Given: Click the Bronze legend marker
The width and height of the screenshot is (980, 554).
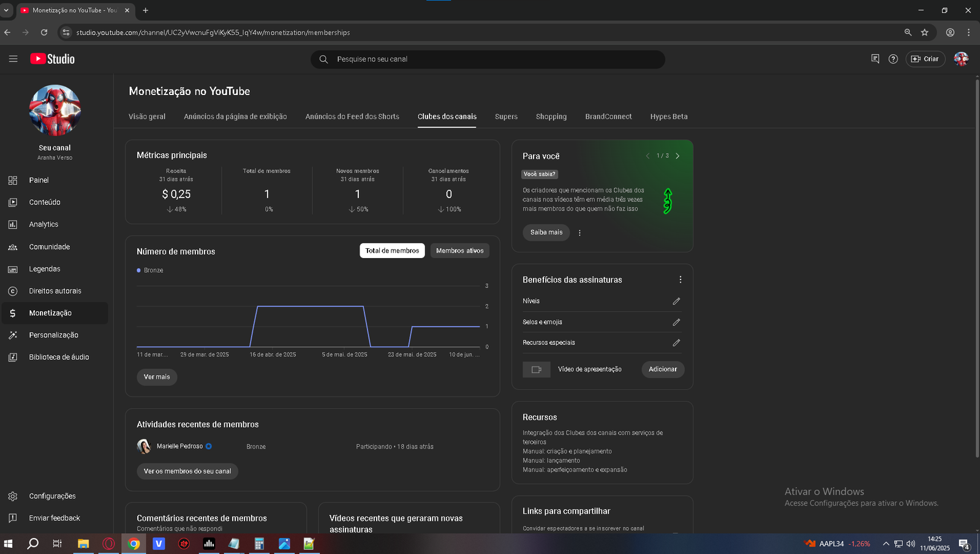Looking at the screenshot, I should coord(139,270).
